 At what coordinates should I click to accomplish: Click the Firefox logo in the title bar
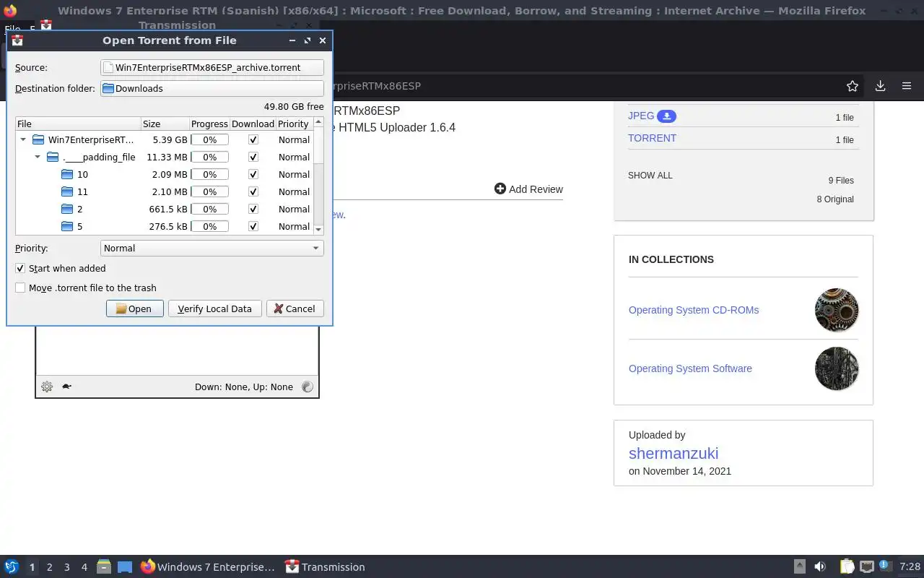(x=10, y=11)
